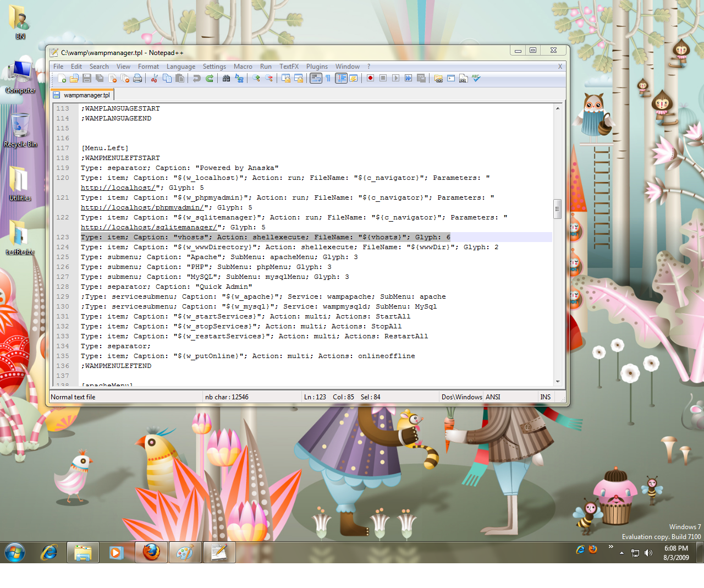Select the wampmanager.tpl document tab

[86, 95]
